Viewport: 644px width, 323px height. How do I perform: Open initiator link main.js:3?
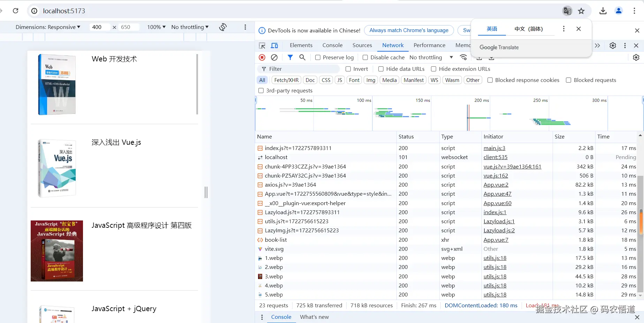494,148
